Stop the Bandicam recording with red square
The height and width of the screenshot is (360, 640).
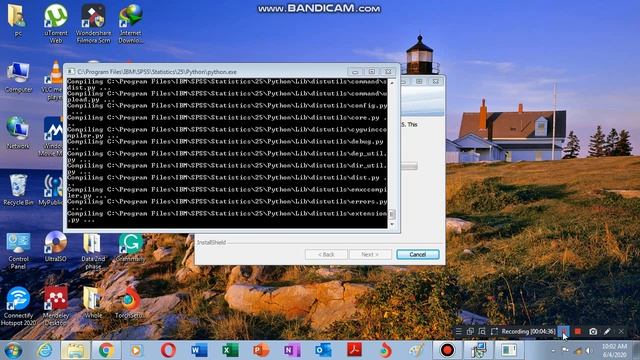click(578, 331)
